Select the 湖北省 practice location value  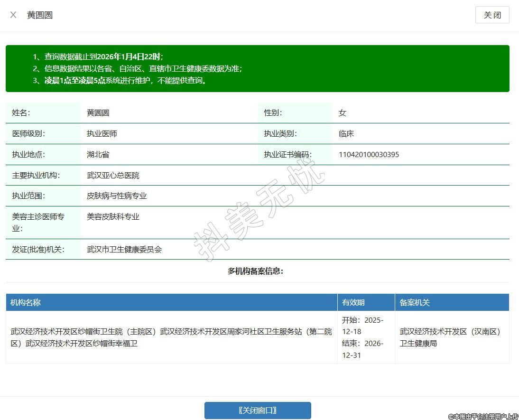pos(98,155)
